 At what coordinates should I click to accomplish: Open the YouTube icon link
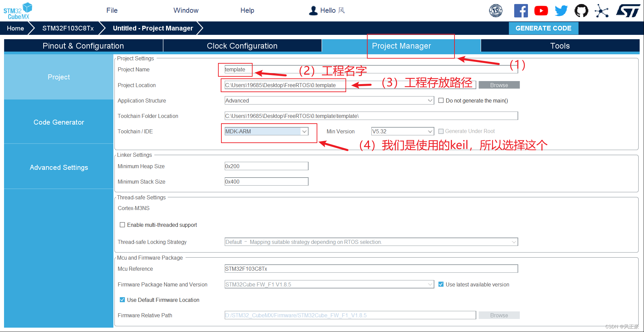[x=541, y=11]
